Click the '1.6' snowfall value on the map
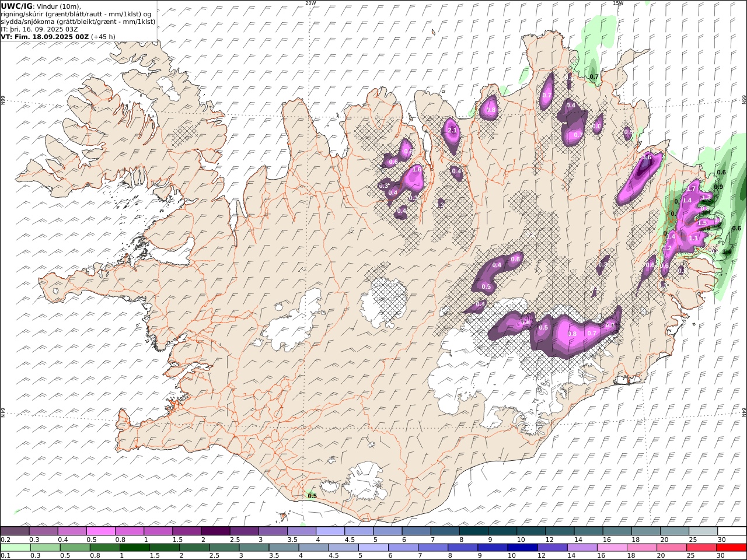Screen dimensions: 747x560 (x=417, y=170)
